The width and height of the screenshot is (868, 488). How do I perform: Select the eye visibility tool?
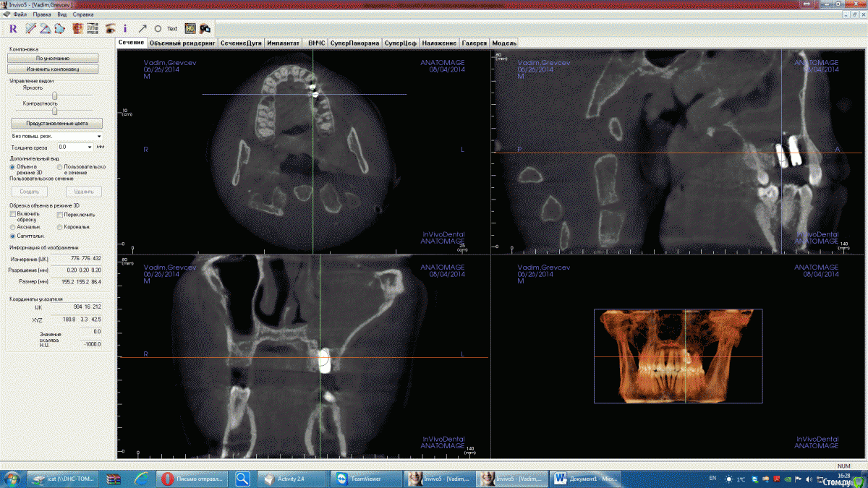[x=111, y=29]
